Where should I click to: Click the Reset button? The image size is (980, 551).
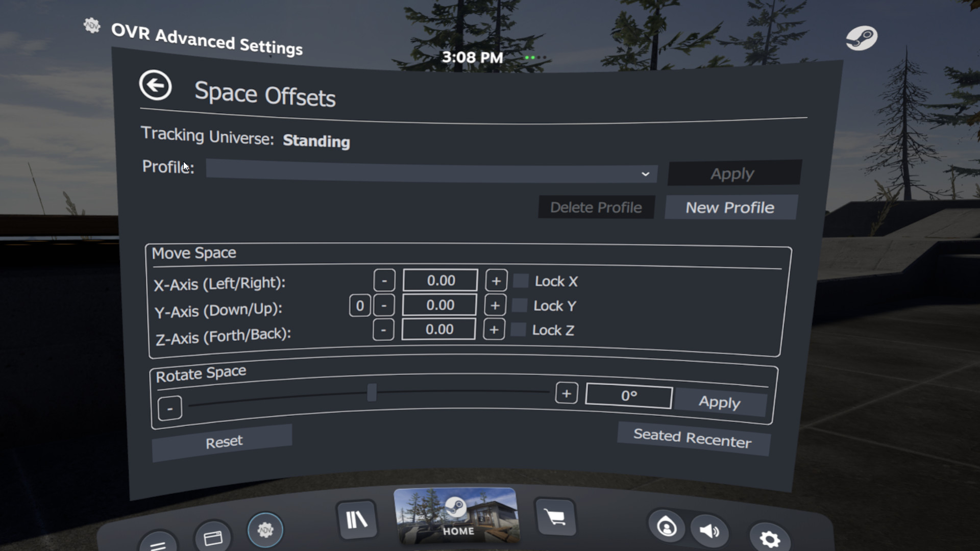tap(223, 441)
